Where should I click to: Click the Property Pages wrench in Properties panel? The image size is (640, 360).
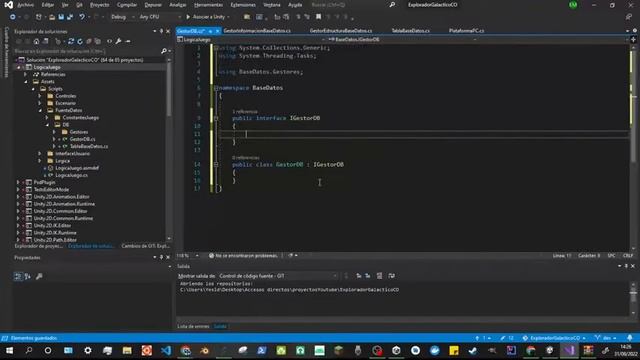tap(39, 276)
